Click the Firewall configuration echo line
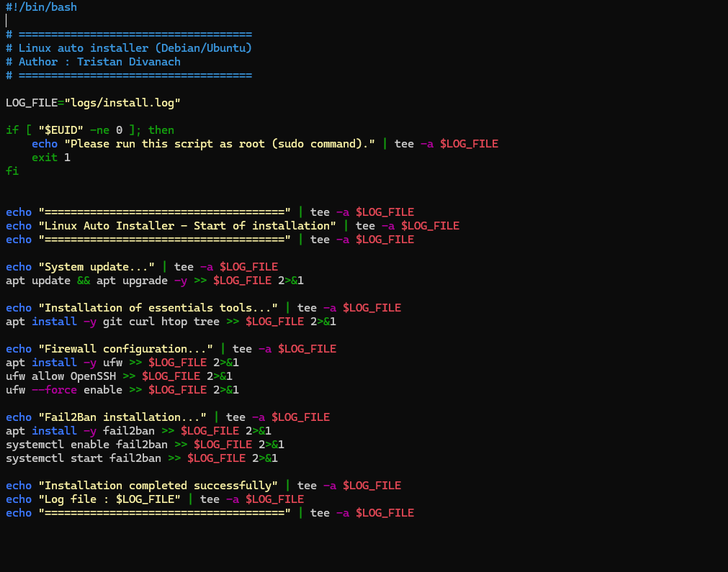This screenshot has height=572, width=728. (x=130, y=348)
